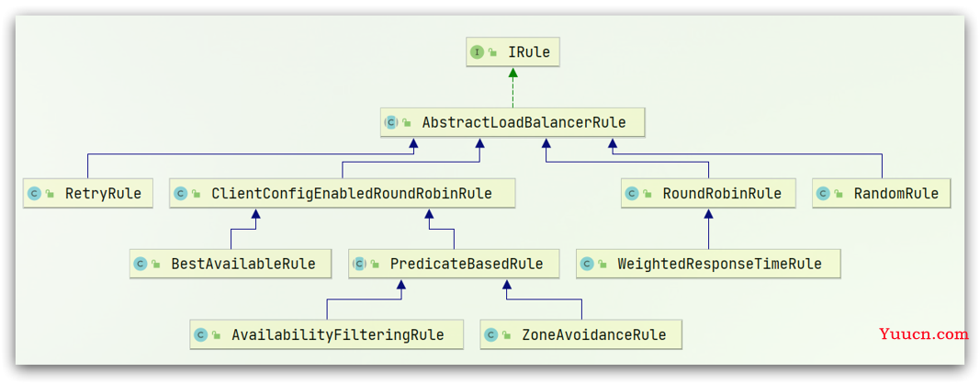Image resolution: width=980 pixels, height=384 pixels.
Task: Select the RetryRule node label
Action: (x=103, y=194)
